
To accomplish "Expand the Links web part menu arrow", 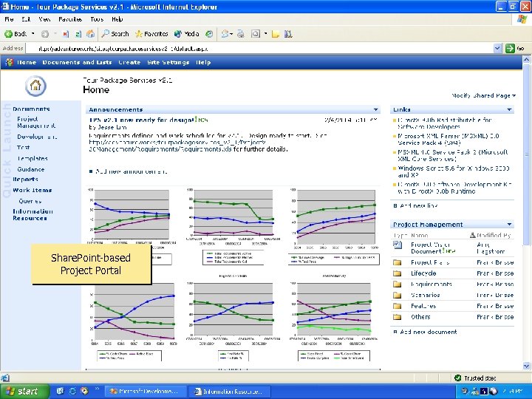I will (x=509, y=109).
